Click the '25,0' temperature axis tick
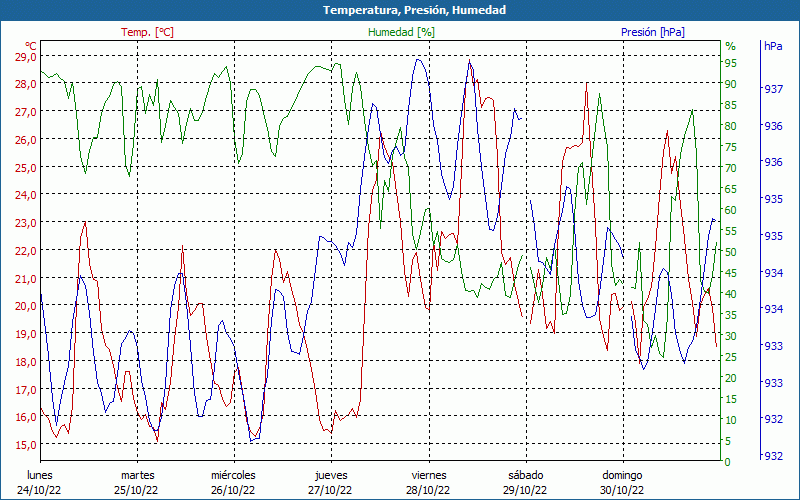 click(26, 167)
